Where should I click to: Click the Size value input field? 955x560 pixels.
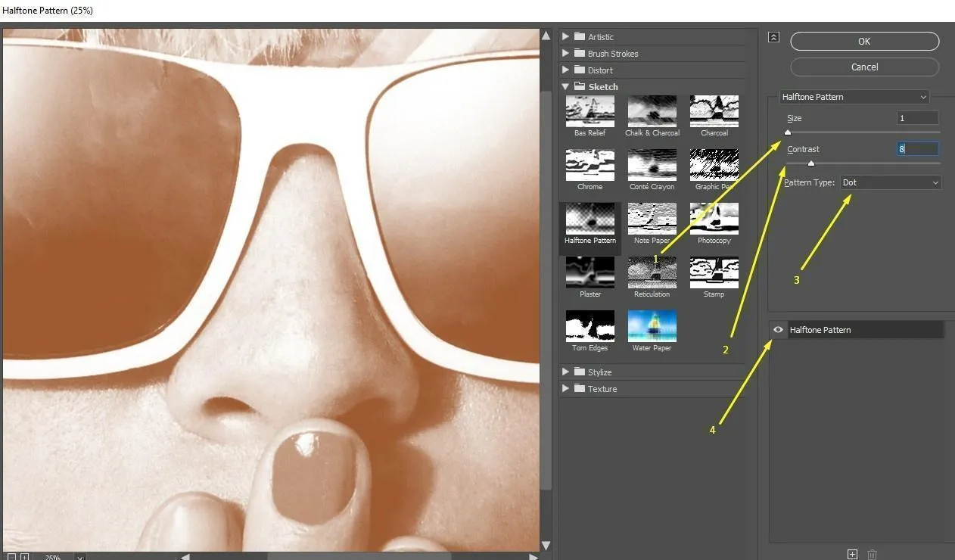pos(917,118)
